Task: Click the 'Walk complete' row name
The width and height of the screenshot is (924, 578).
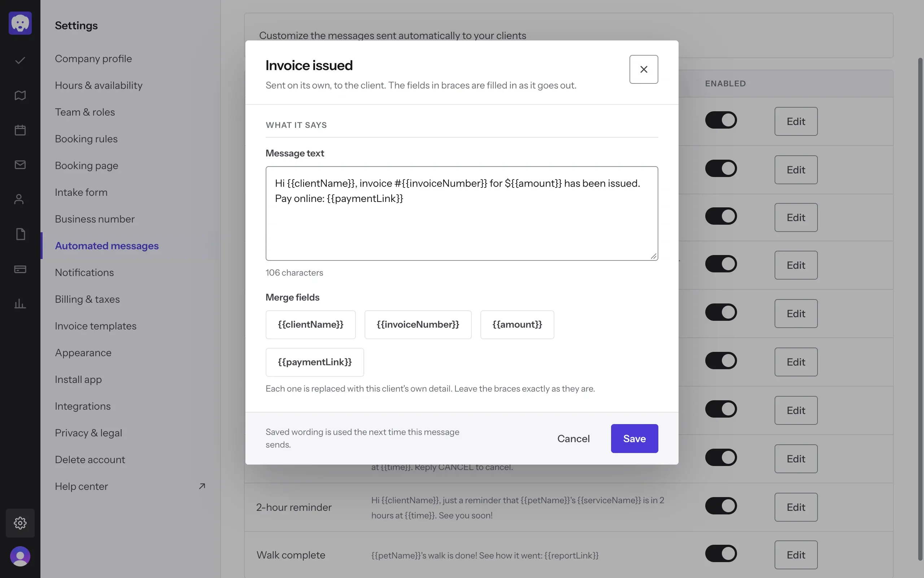Action: 291,555
